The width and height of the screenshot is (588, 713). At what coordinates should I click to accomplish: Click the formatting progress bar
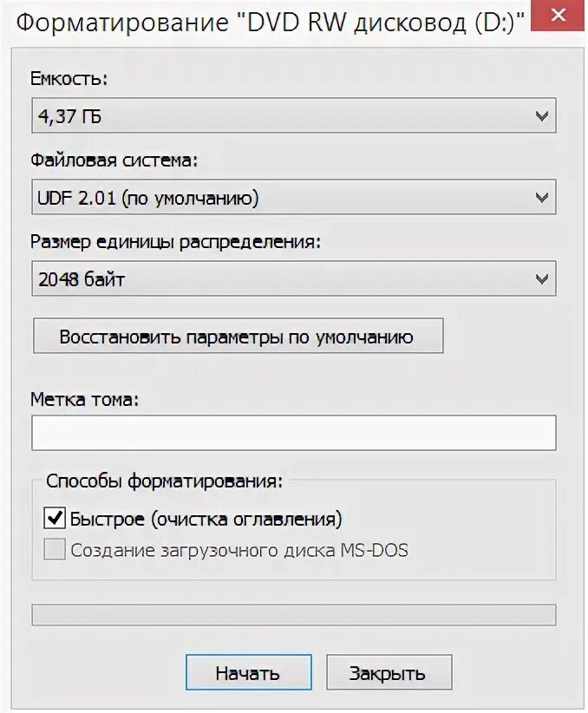pyautogui.click(x=294, y=615)
